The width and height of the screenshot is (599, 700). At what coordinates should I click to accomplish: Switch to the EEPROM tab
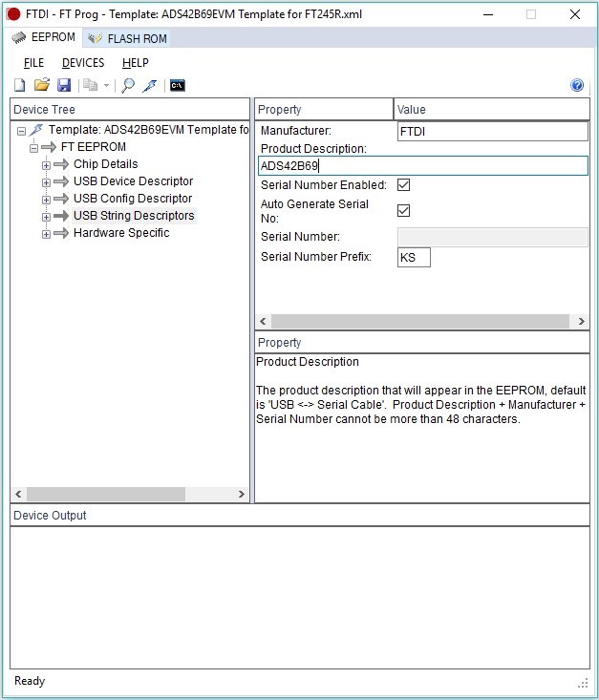44,37
